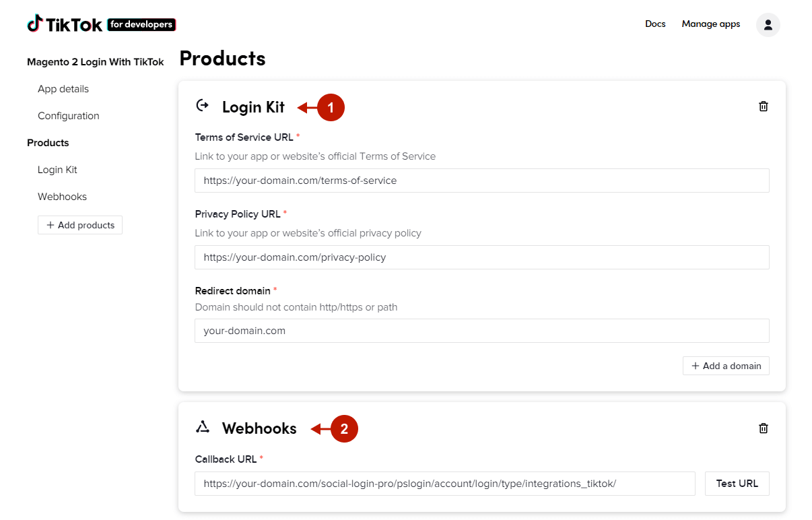This screenshot has height=520, width=812.
Task: Focus the Callback URL field
Action: coord(445,484)
